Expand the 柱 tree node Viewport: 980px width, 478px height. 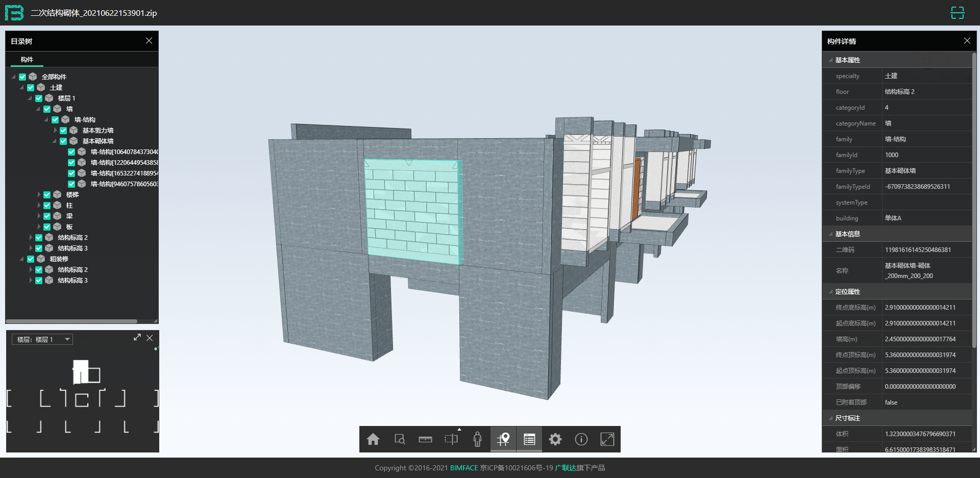pyautogui.click(x=39, y=206)
